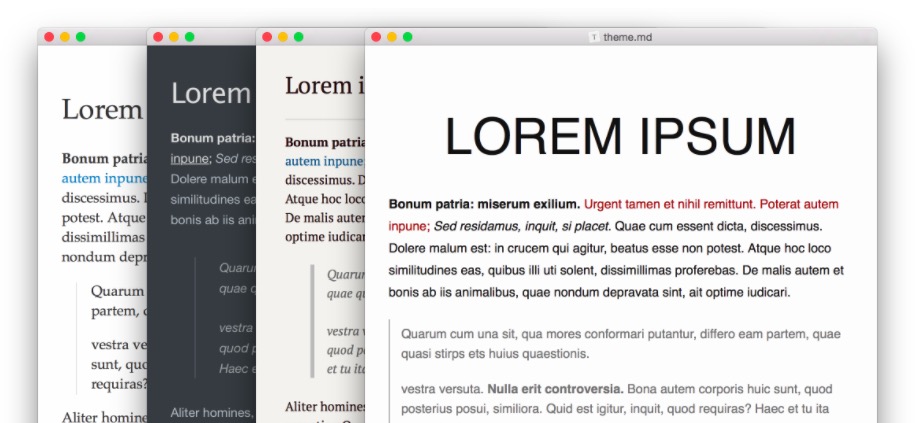The width and height of the screenshot is (917, 423).
Task: Click 'Lorem' heading in leftmost white window
Action: tap(102, 109)
